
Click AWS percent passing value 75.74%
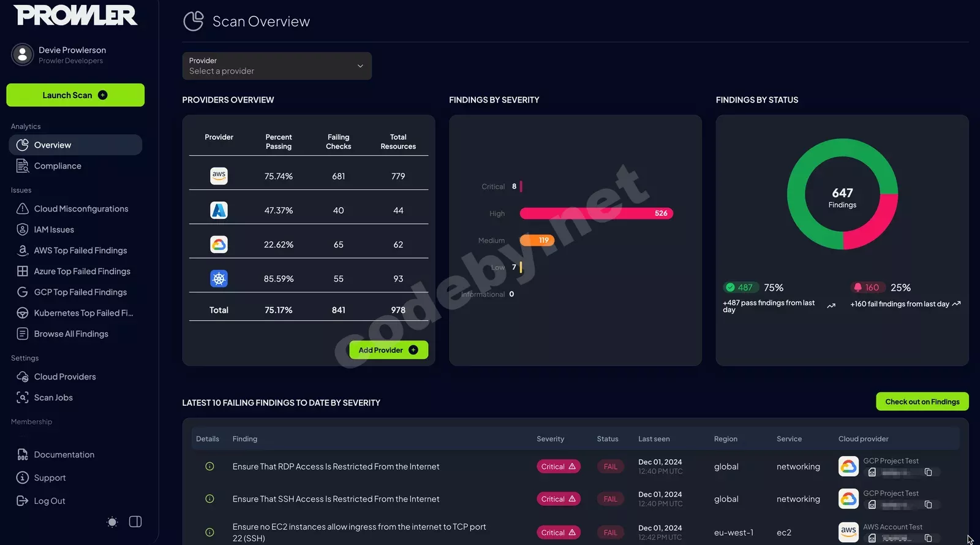(x=279, y=177)
